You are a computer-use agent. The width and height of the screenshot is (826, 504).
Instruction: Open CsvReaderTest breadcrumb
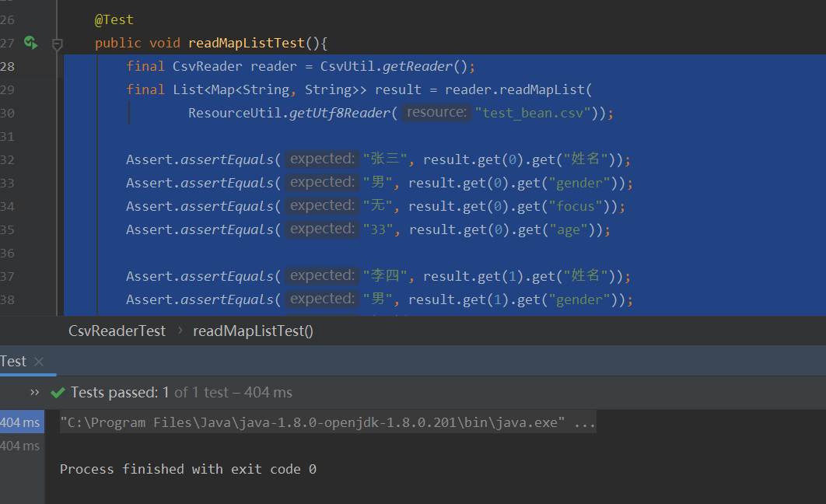117,331
